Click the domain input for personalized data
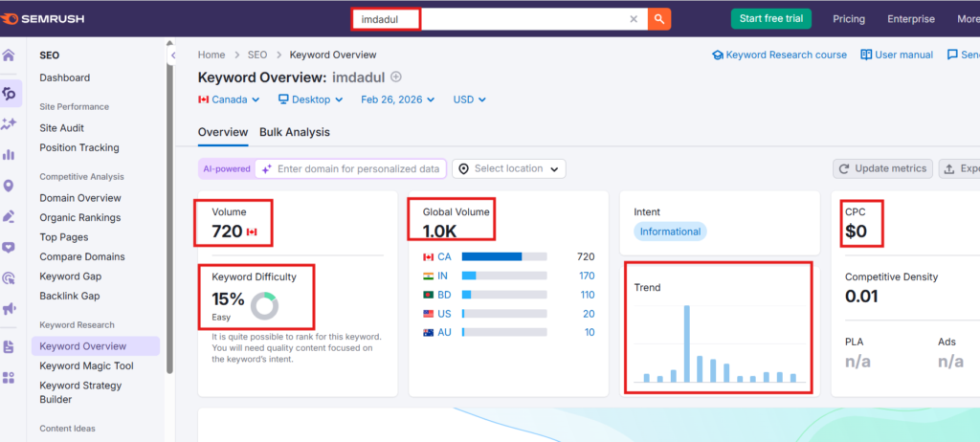This screenshot has width=980, height=442. [x=360, y=169]
